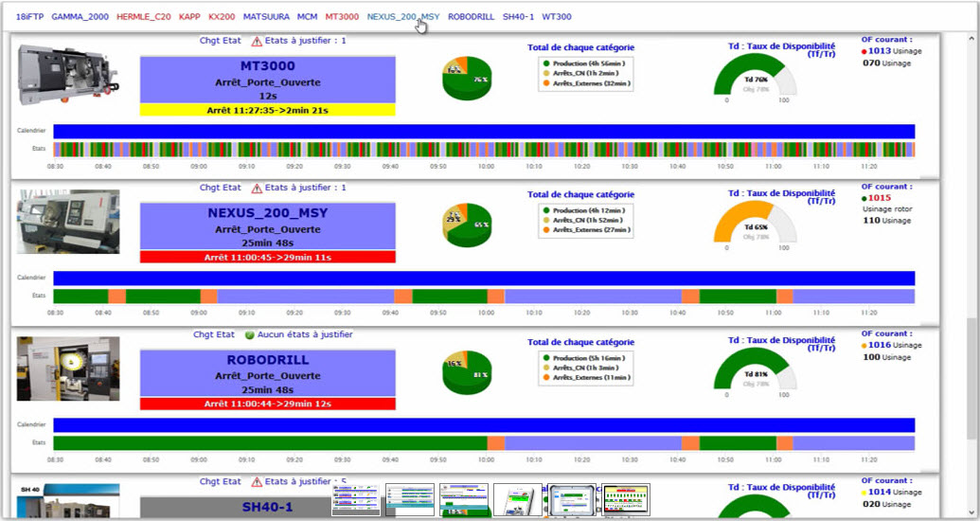Viewport: 980px width, 521px height.
Task: Open the smartphone mockup thumbnail at bottom
Action: coord(518,499)
